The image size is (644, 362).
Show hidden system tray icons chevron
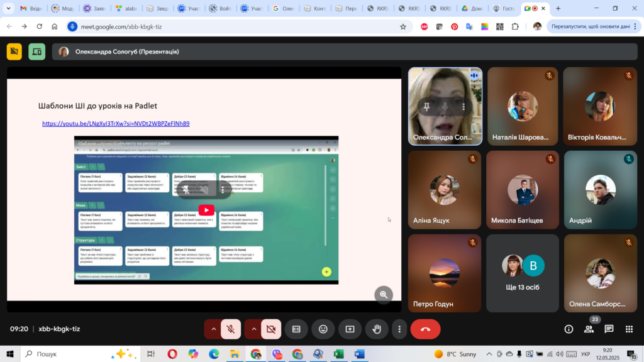click(489, 354)
